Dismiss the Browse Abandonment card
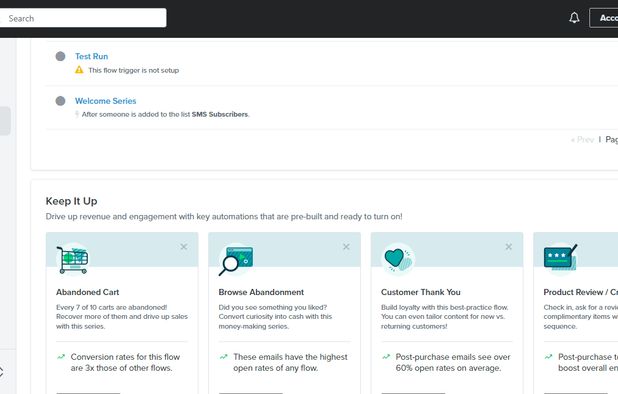 coord(346,247)
